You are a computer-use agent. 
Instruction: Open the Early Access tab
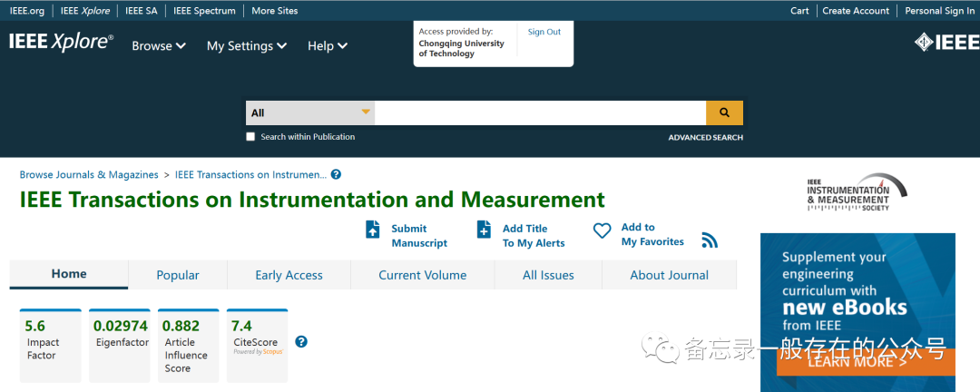click(x=289, y=275)
